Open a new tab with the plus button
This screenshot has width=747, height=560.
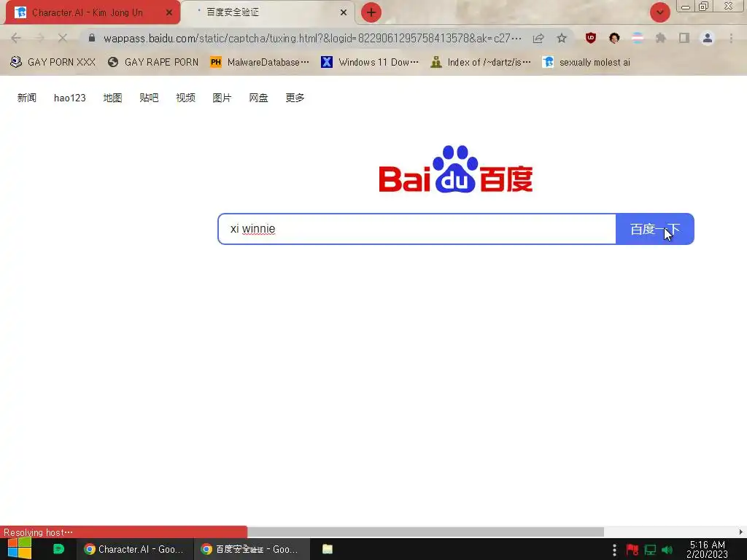(x=371, y=13)
